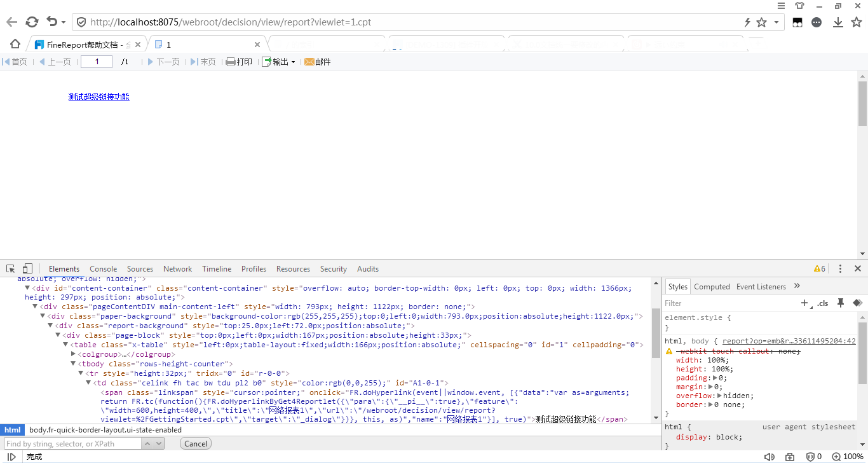The width and height of the screenshot is (868, 463).
Task: Open the downloads arrow icon
Action: click(838, 22)
